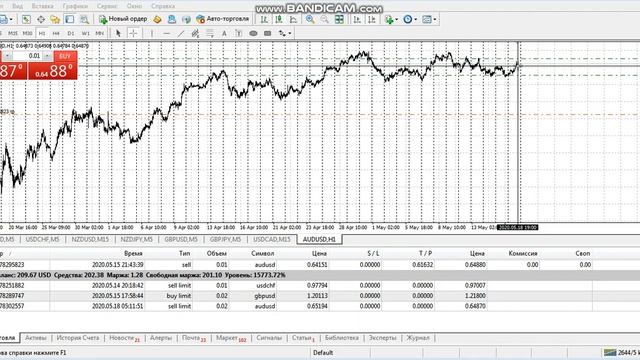
Task: Expand the templates dropdown arrow
Action: 435,19
